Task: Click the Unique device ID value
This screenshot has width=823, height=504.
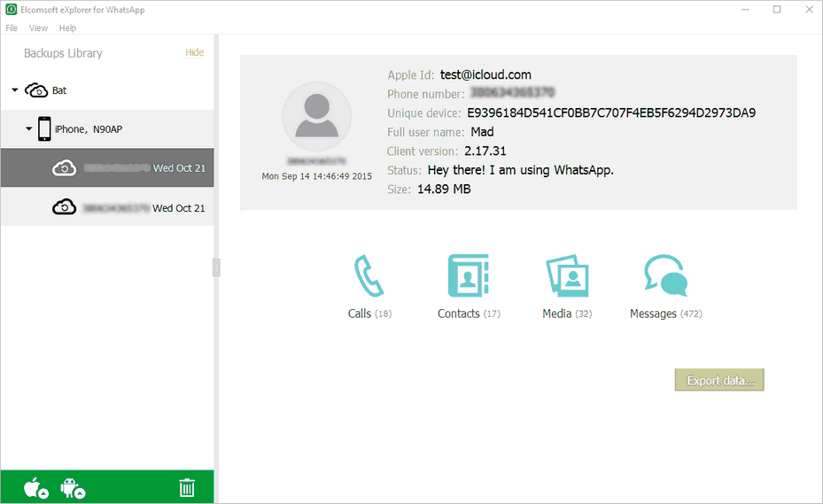Action: 611,112
